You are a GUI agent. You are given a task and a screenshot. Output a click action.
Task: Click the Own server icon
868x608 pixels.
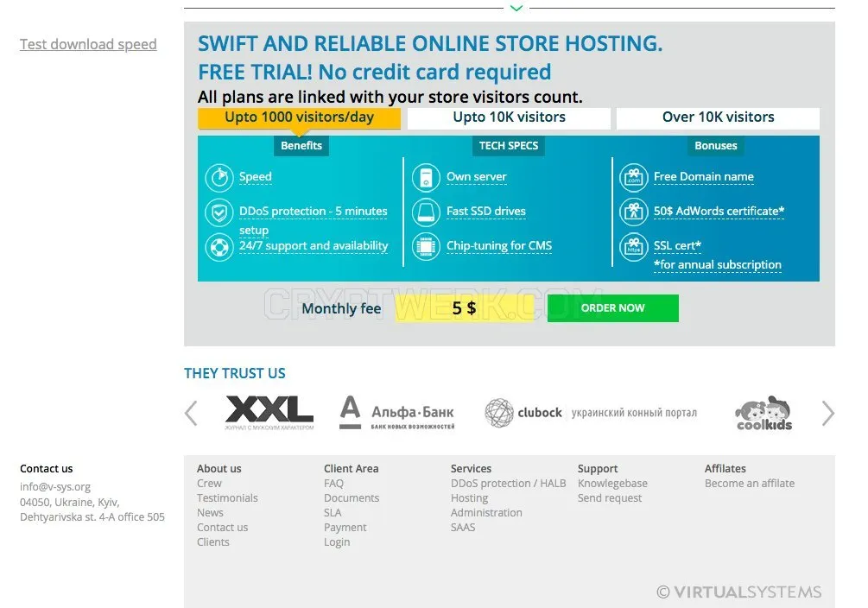[x=426, y=178]
